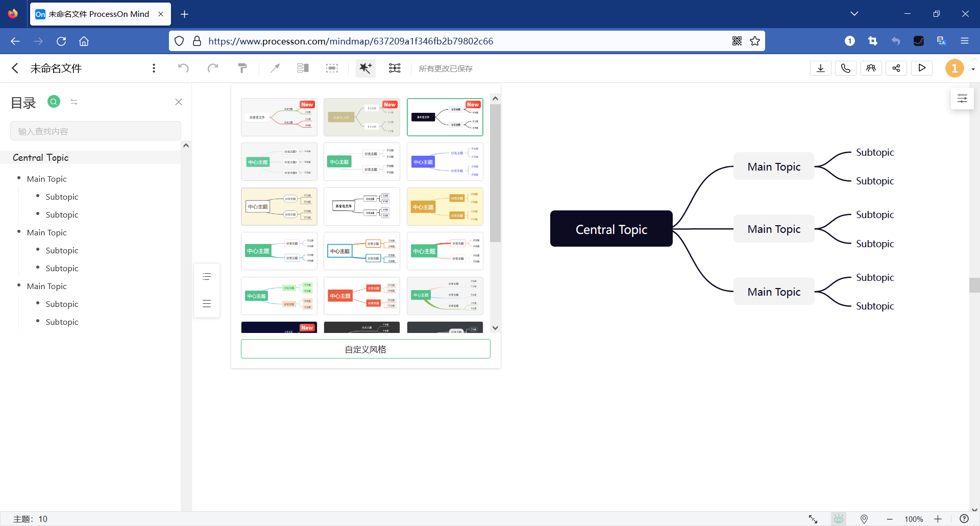Close the 目录 outline panel
Viewport: 980px width, 526px height.
click(179, 102)
